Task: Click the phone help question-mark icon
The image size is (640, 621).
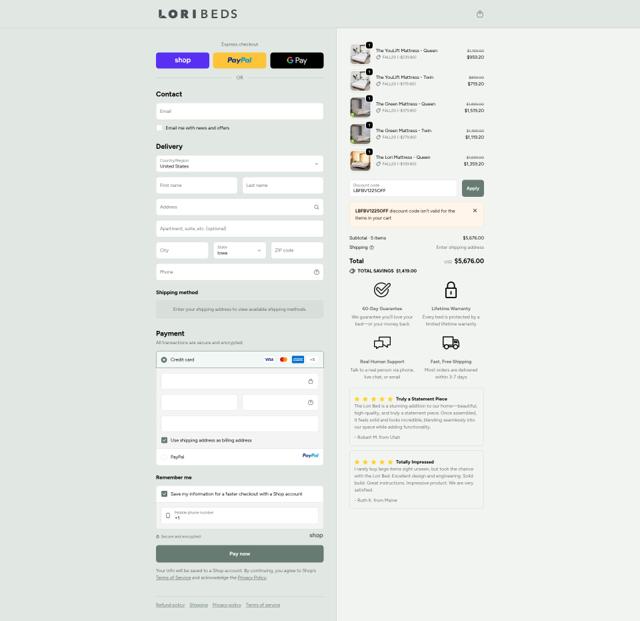Action: 316,272
